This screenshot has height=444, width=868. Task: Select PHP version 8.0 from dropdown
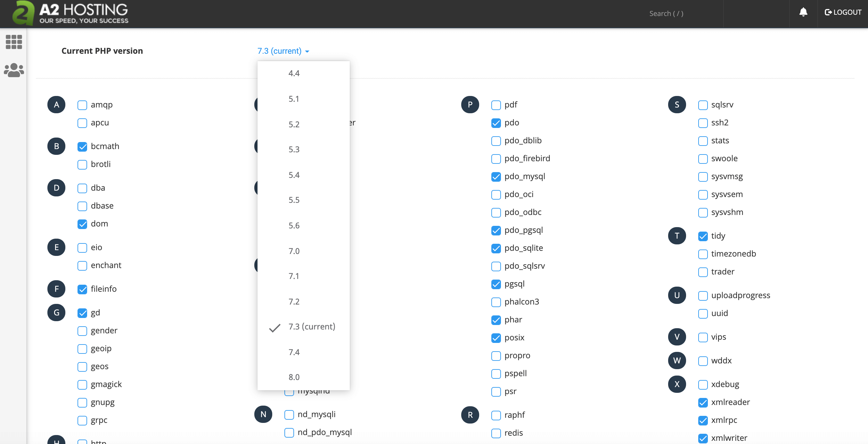pos(294,377)
